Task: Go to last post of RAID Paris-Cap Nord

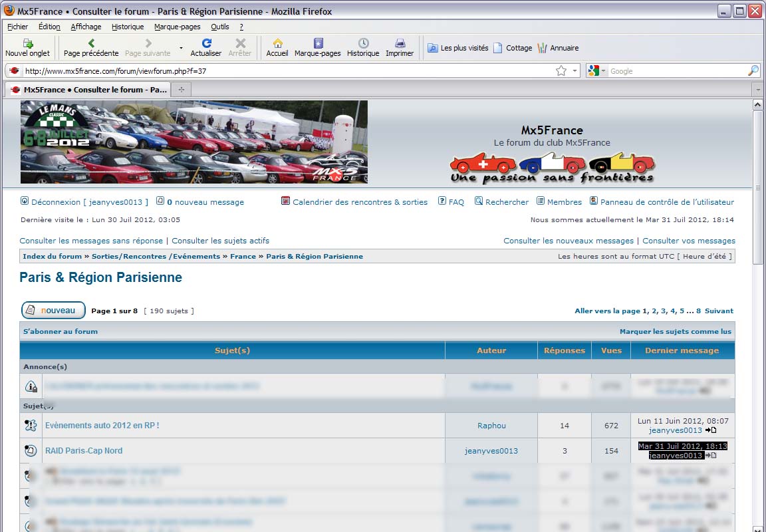Action: tap(711, 456)
